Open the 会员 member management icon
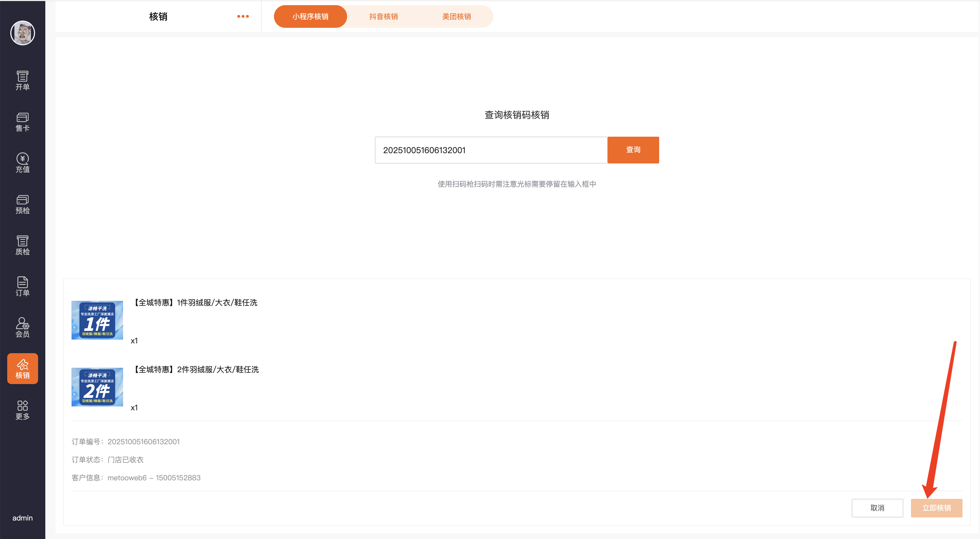The image size is (980, 539). click(22, 327)
